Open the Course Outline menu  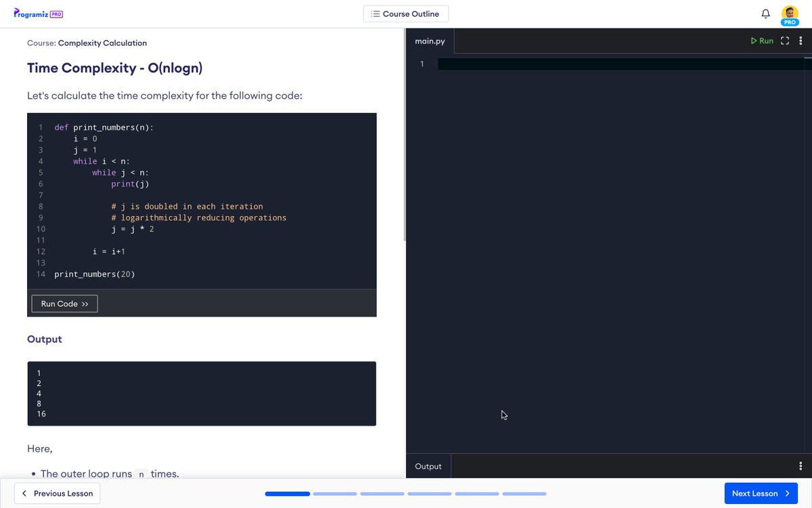pos(406,14)
